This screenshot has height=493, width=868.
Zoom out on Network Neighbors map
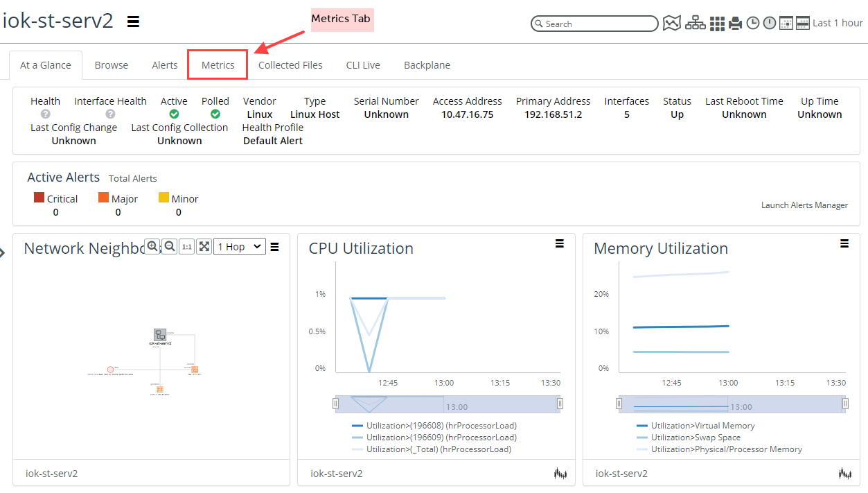pos(169,247)
